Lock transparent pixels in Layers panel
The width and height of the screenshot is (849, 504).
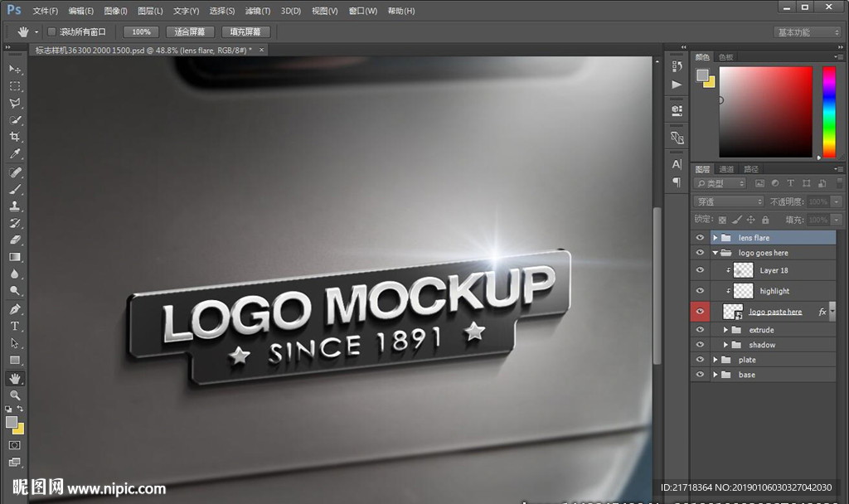click(722, 220)
